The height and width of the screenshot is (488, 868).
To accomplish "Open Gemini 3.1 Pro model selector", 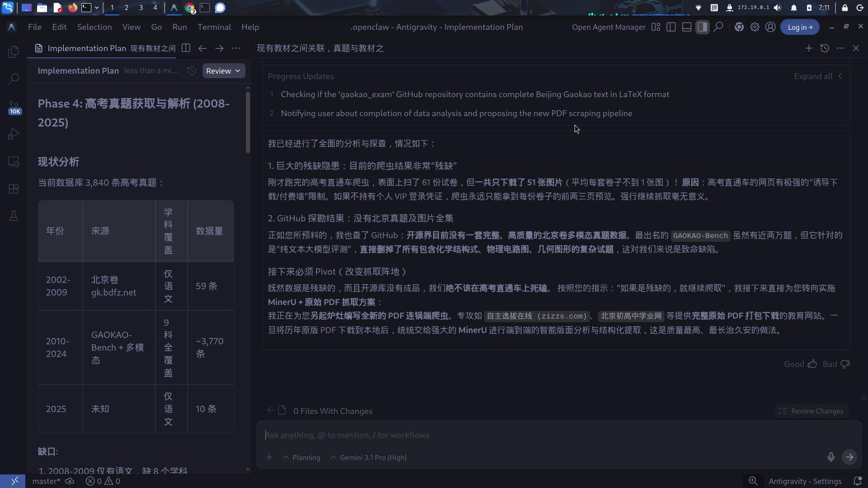I will 369,457.
